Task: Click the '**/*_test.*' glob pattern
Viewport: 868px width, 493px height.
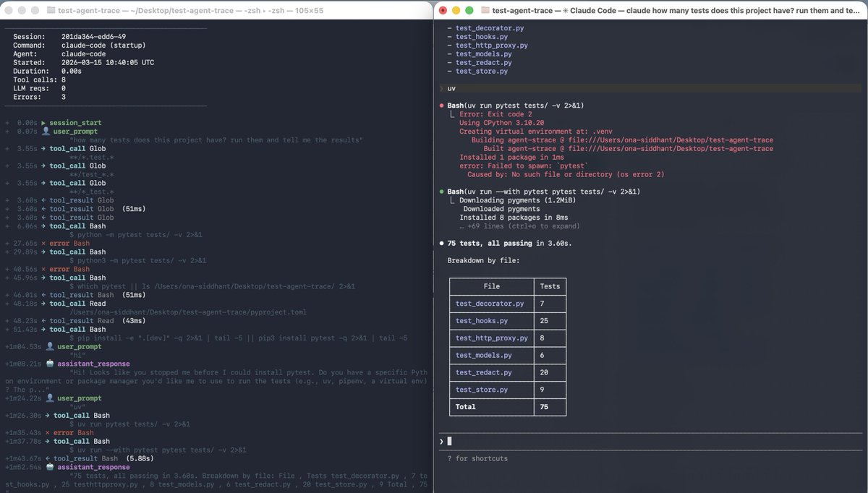Action: [x=93, y=192]
